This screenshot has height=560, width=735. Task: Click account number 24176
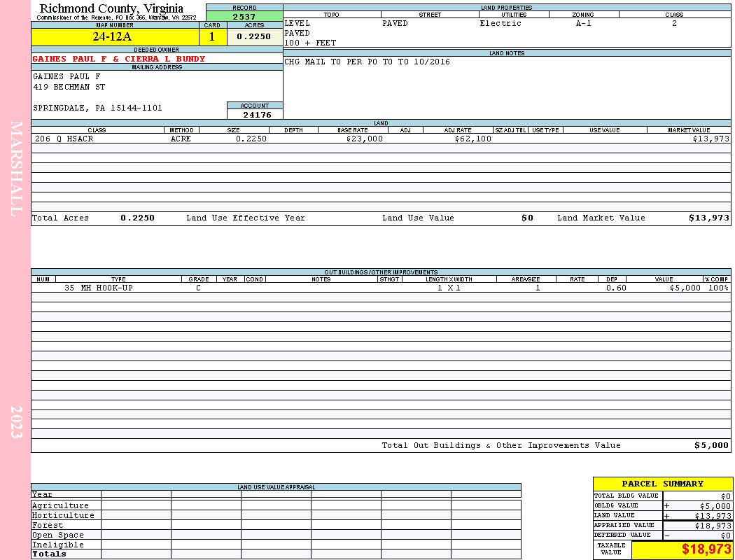pos(257,115)
